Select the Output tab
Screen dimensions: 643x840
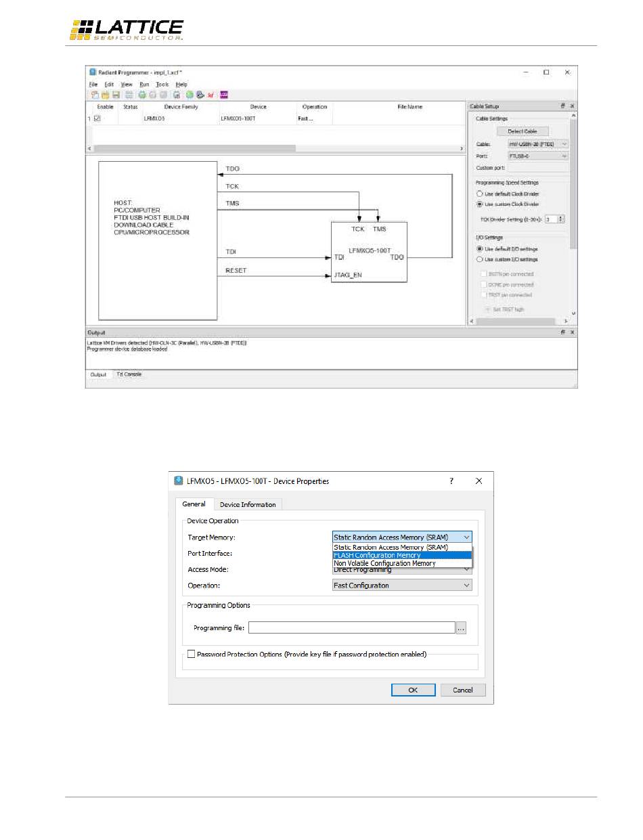point(98,374)
